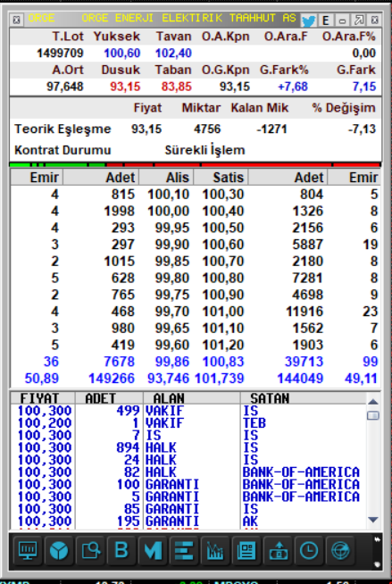
Task: Click ask price 101,20
Action: tap(223, 345)
